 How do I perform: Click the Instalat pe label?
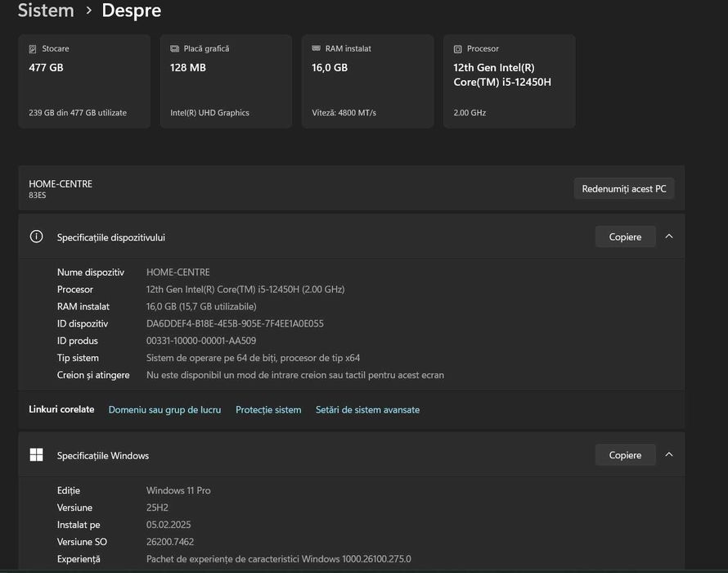tap(79, 526)
